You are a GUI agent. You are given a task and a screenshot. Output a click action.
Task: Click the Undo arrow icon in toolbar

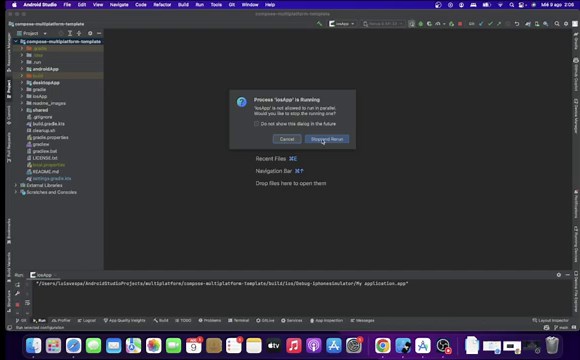point(517,24)
